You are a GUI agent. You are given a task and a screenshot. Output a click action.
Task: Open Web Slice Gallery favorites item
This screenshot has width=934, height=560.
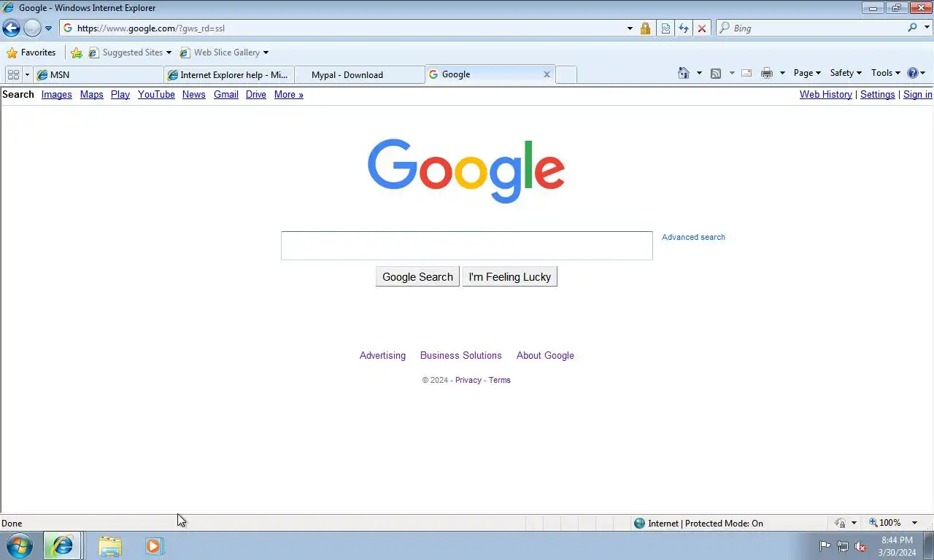224,52
